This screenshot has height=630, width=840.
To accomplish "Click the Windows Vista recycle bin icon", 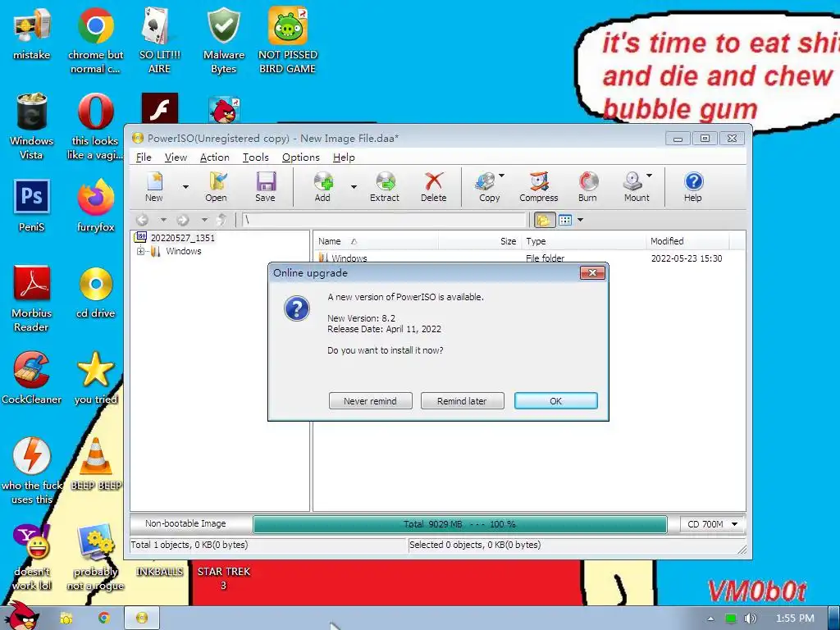I will click(31, 126).
